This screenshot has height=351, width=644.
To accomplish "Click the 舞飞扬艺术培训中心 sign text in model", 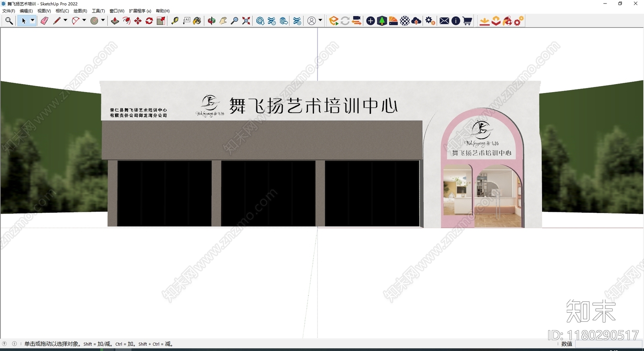I will click(x=314, y=106).
